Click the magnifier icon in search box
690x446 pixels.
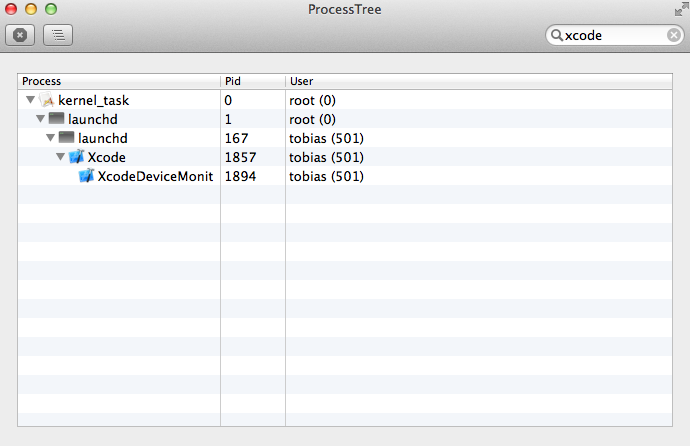point(556,35)
